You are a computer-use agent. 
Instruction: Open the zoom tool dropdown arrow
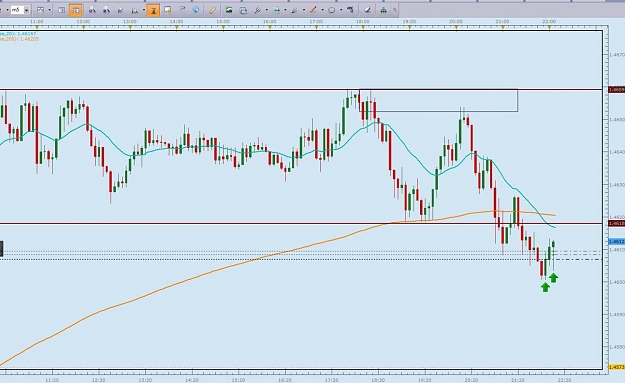tap(266, 10)
